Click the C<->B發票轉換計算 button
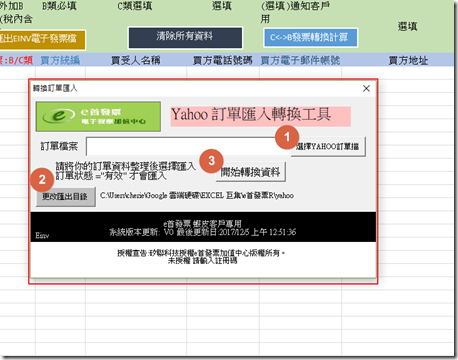Viewport: 458px width, 360px height. click(x=310, y=38)
